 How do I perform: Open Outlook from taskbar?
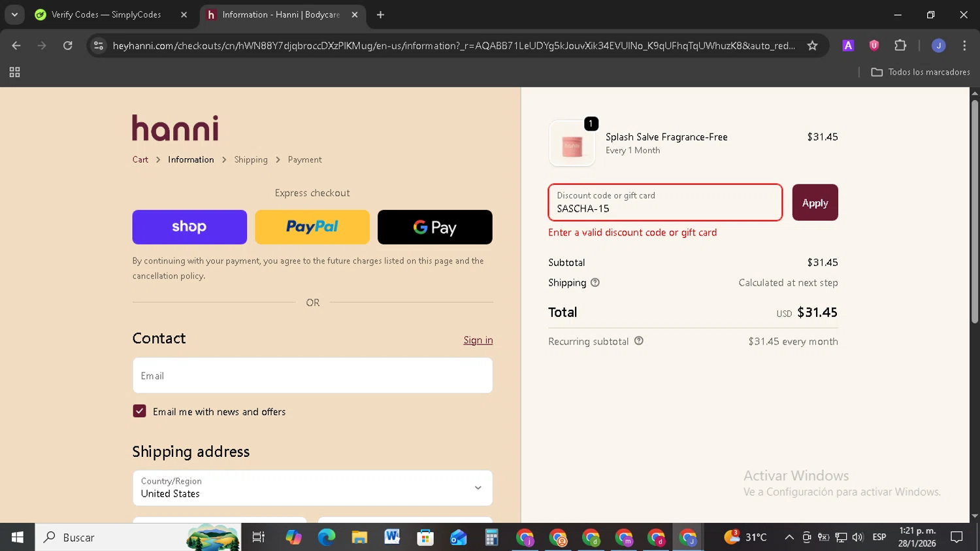(458, 537)
